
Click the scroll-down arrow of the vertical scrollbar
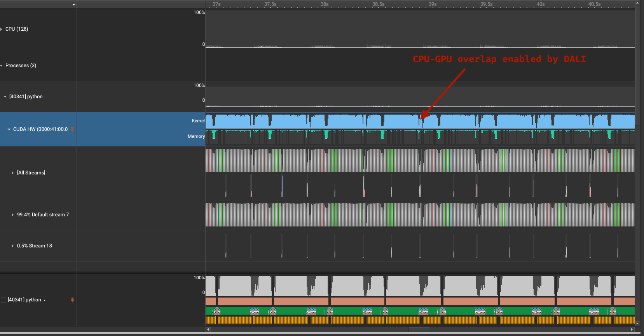tap(637, 323)
